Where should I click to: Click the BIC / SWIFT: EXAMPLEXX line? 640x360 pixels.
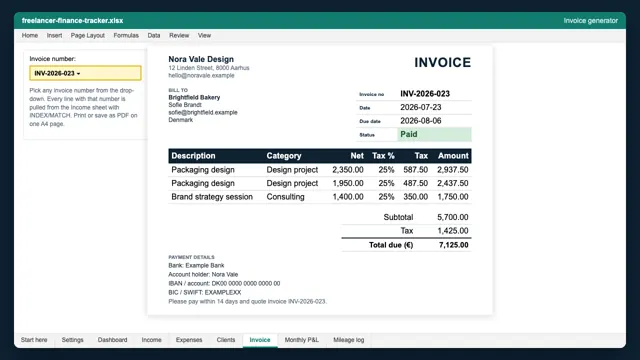tap(205, 292)
